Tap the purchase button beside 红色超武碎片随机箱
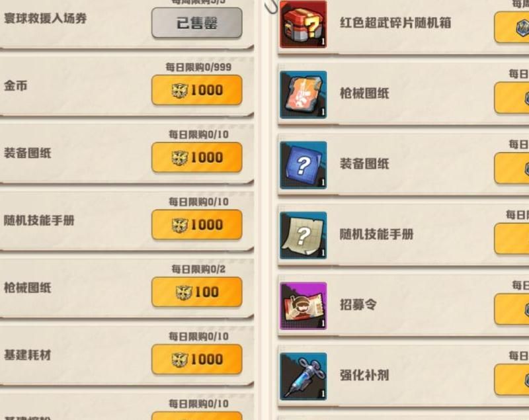 [511, 27]
